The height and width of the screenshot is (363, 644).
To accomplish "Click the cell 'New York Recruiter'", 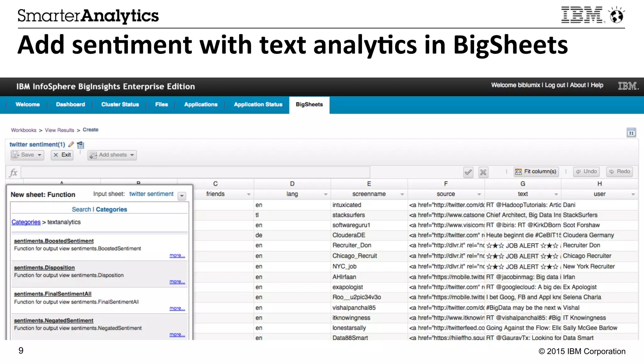I will (599, 266).
